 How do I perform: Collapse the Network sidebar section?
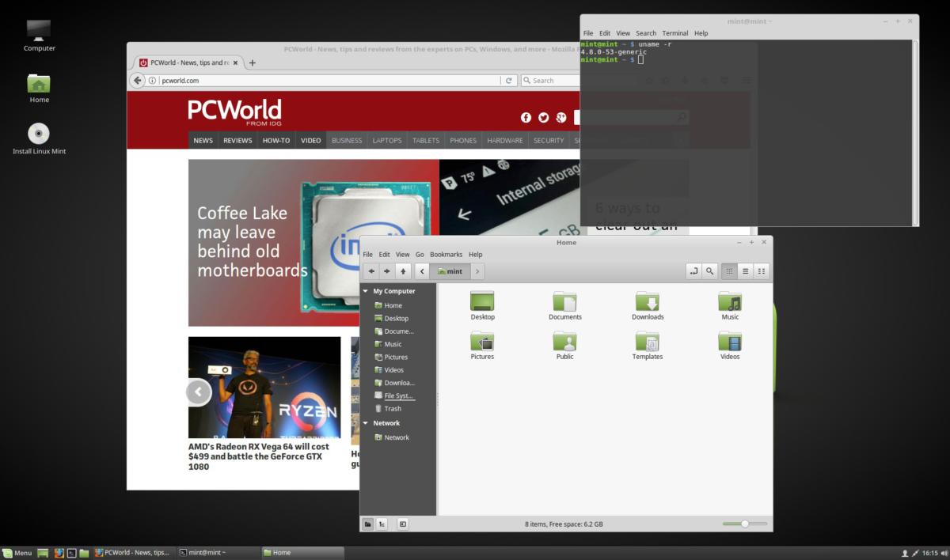(x=366, y=423)
